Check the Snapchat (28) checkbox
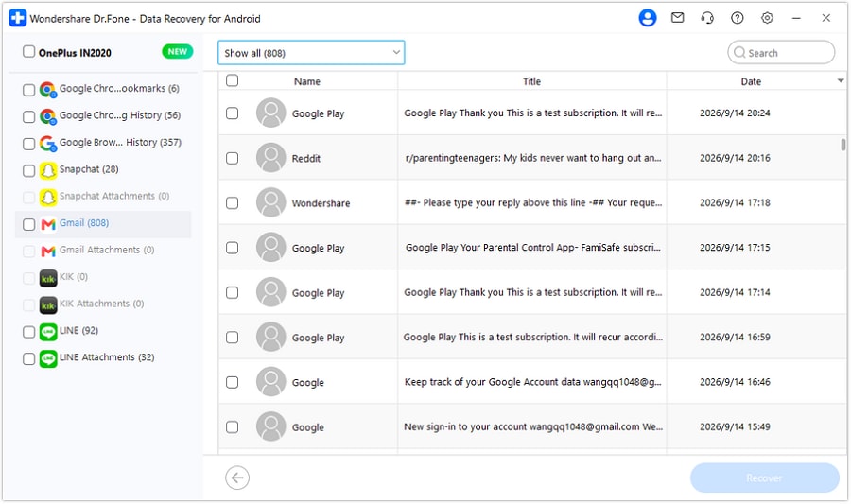 (28, 170)
